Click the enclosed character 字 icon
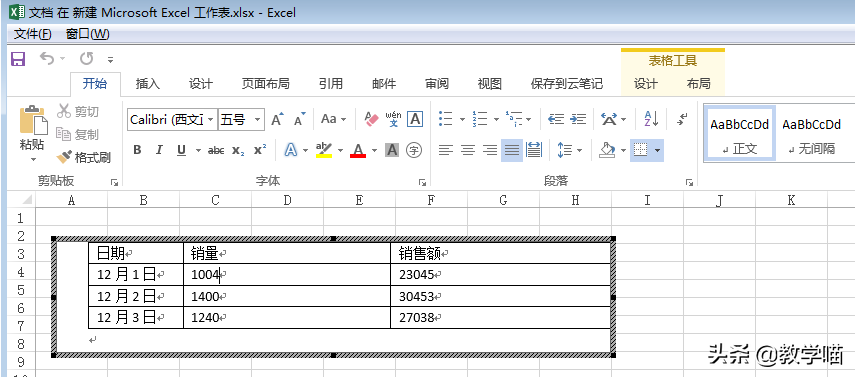 [x=414, y=150]
